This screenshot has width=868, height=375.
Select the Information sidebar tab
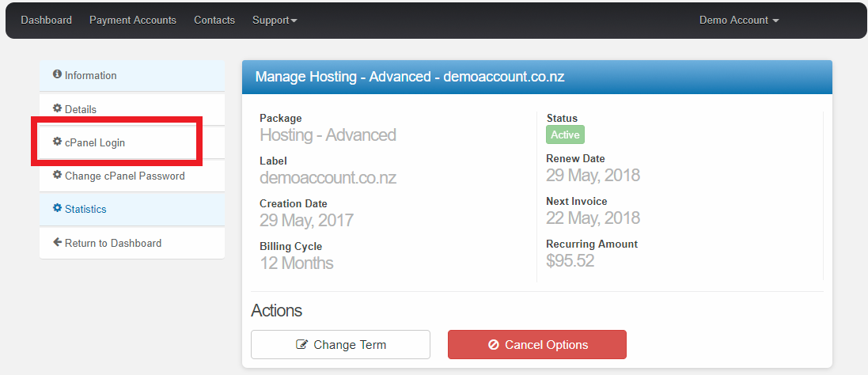click(90, 76)
